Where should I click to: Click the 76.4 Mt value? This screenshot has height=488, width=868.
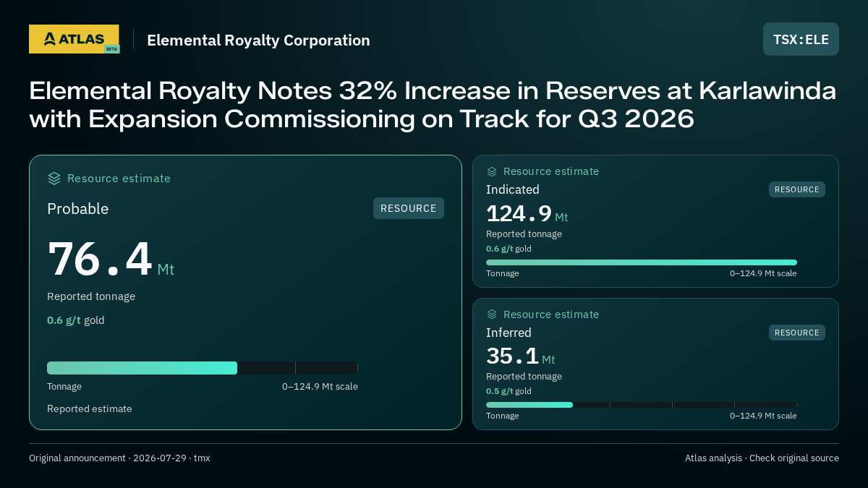click(111, 260)
